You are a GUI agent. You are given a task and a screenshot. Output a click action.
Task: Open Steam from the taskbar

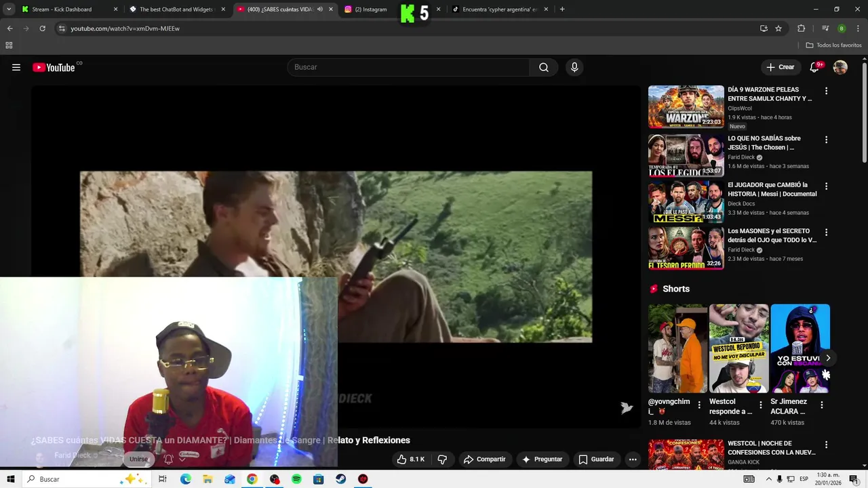tap(340, 479)
